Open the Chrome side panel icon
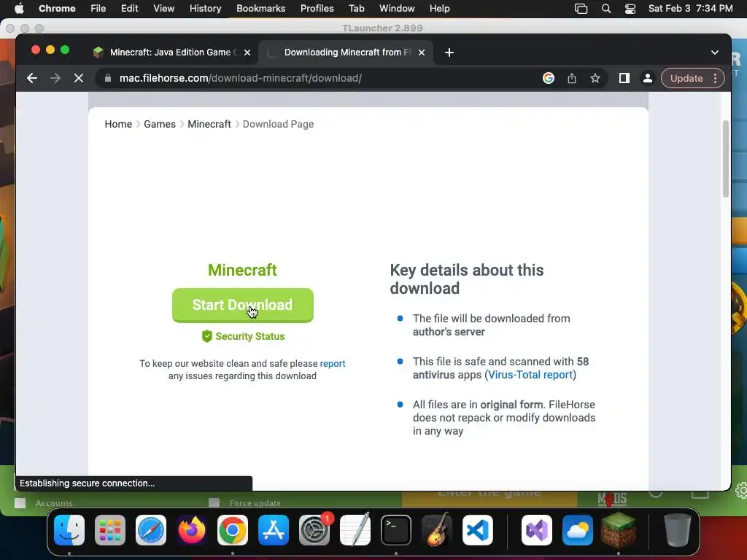 pos(624,78)
